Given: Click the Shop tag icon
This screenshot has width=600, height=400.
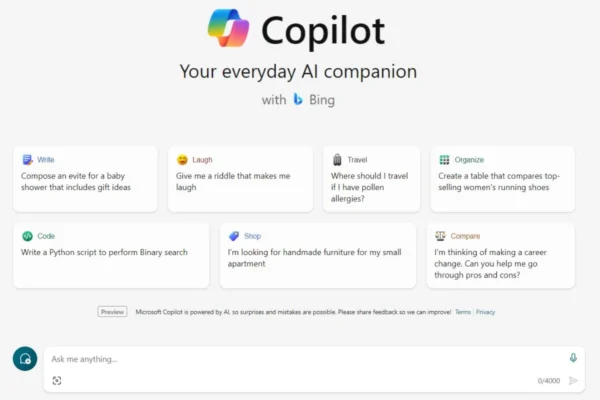Looking at the screenshot, I should pyautogui.click(x=234, y=236).
